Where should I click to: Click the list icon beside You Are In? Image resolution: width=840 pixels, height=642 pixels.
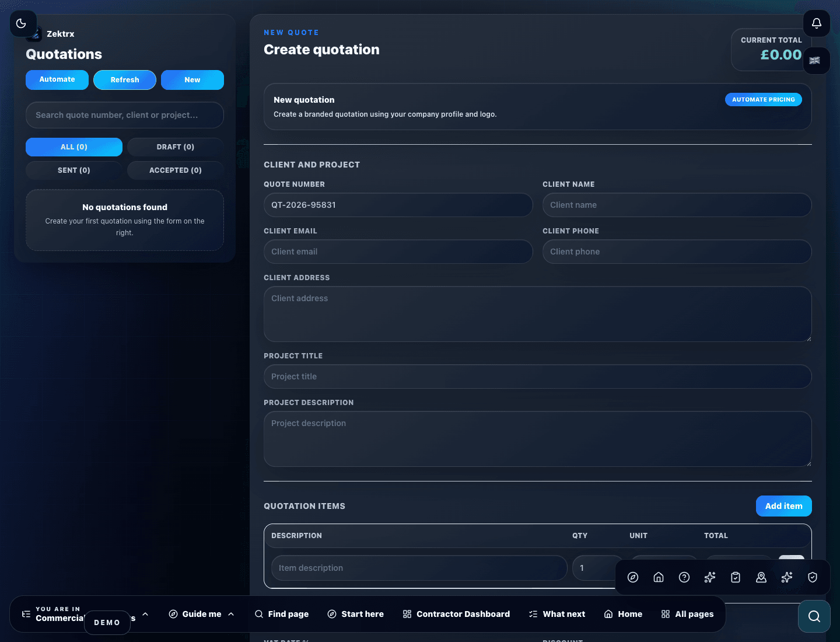click(26, 614)
